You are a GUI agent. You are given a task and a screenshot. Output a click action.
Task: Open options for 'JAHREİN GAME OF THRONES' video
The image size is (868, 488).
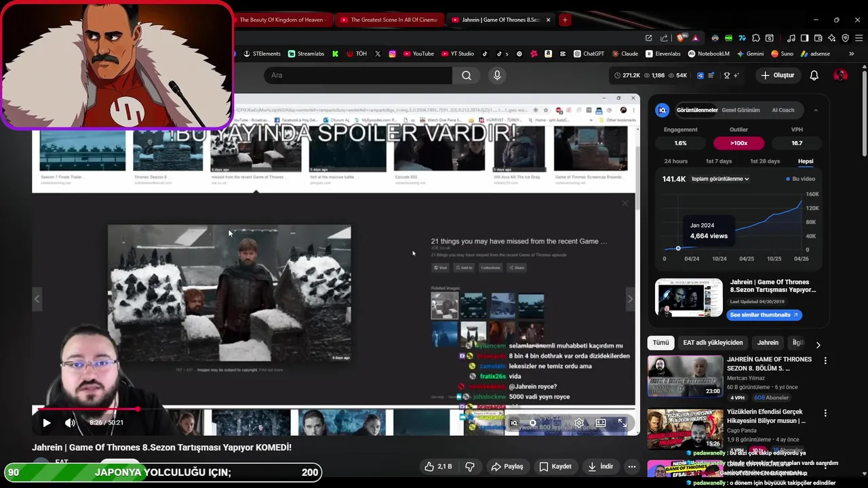[825, 361]
